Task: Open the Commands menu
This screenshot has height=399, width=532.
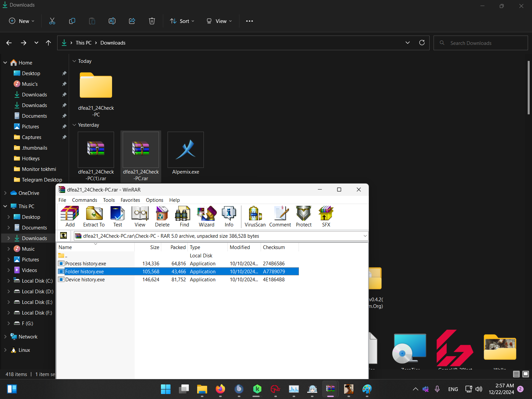Action: tap(84, 200)
